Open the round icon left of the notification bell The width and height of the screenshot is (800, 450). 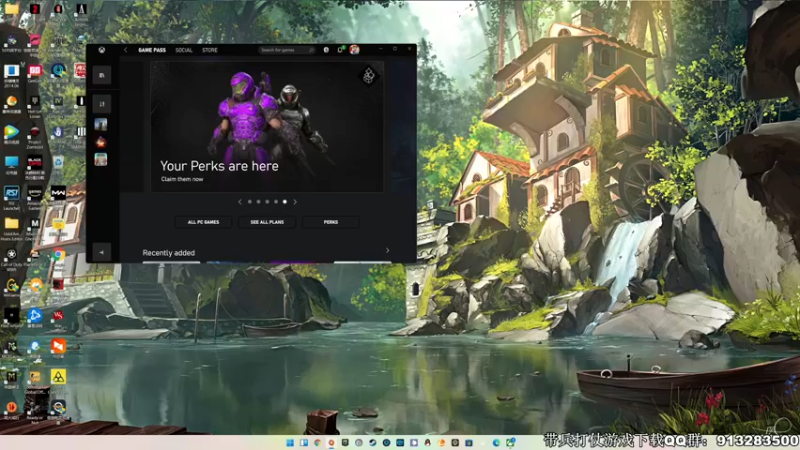[x=326, y=50]
